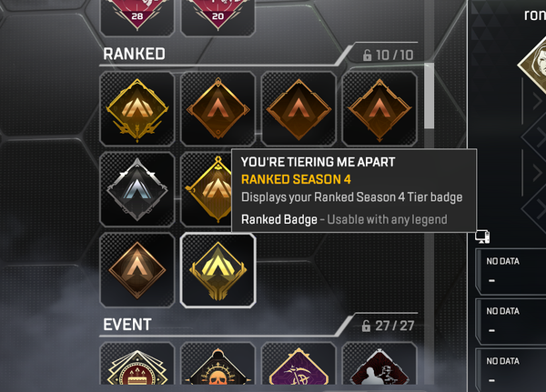Select the plain bronze ranked badge
The height and width of the screenshot is (392, 546).
point(136,270)
